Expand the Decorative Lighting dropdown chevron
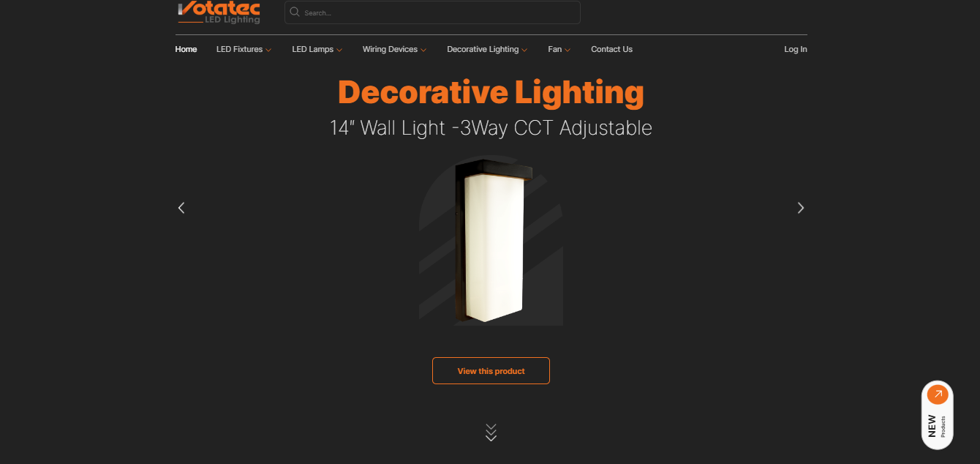980x464 pixels. pyautogui.click(x=524, y=50)
